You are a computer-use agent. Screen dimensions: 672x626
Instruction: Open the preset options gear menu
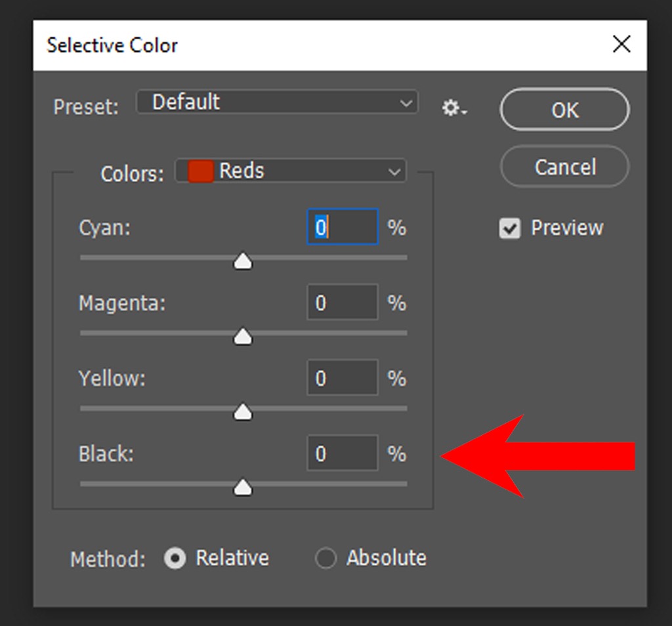click(453, 108)
